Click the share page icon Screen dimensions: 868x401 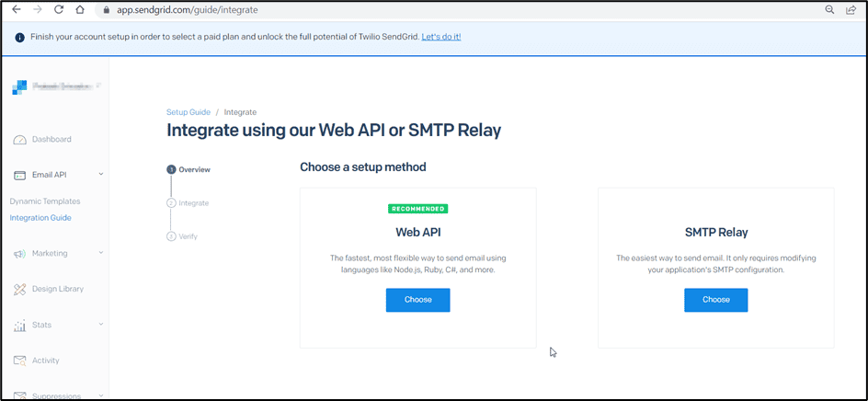click(x=851, y=9)
